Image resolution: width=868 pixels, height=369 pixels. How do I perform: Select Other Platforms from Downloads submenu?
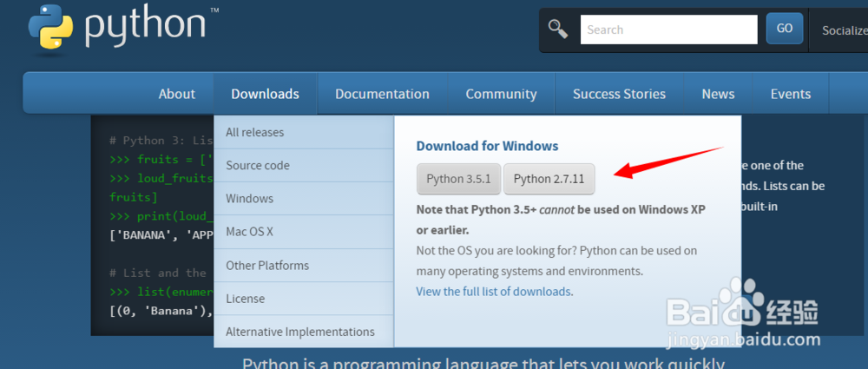303,265
